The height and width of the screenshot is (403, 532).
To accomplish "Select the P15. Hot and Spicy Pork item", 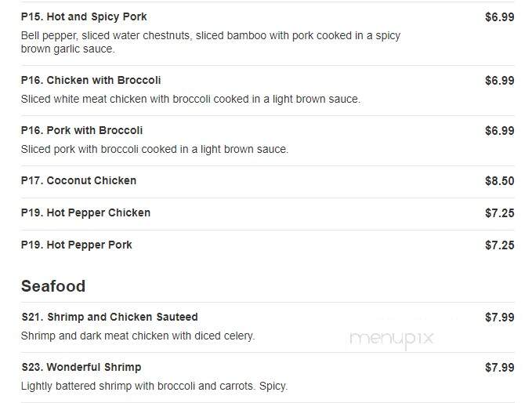I will 84,17.
